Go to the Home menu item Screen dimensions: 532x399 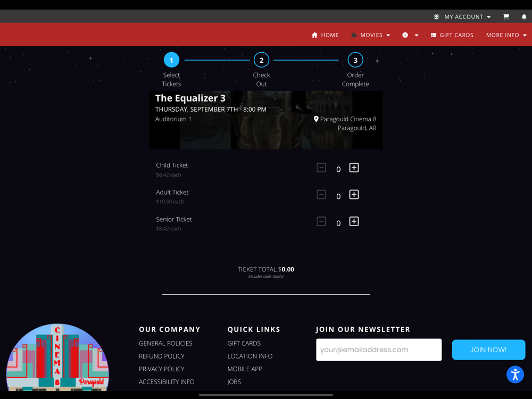coord(330,35)
